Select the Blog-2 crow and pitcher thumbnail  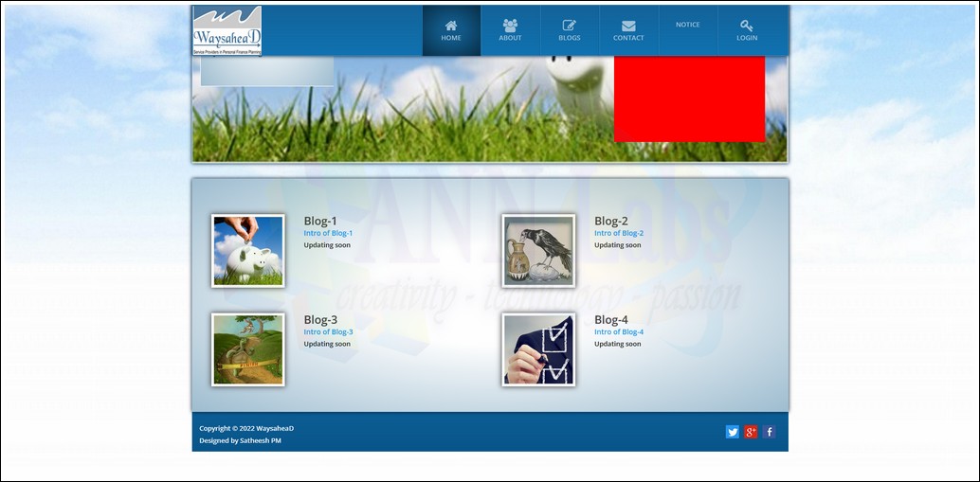[538, 251]
